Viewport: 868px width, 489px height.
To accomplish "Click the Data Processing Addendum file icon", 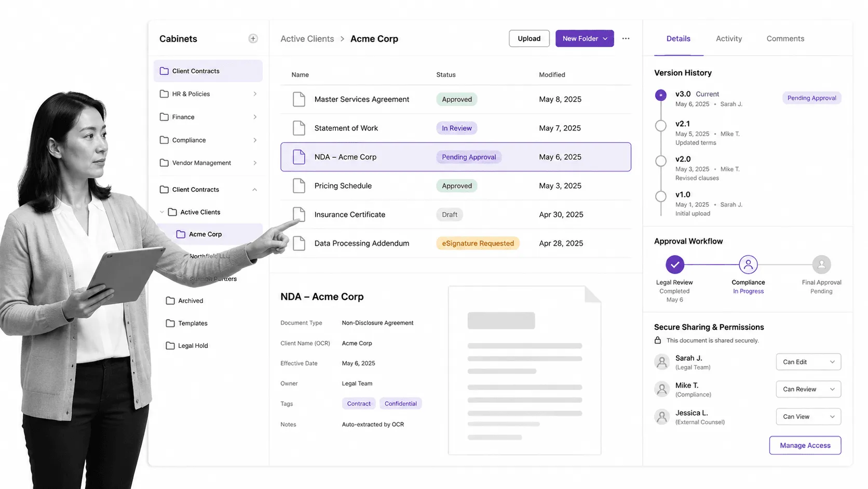I will point(299,243).
